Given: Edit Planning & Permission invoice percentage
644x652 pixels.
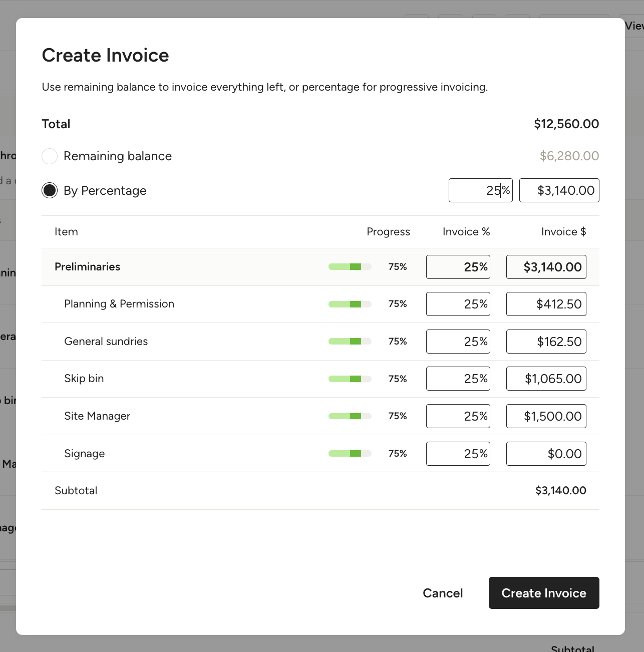Looking at the screenshot, I should pyautogui.click(x=458, y=304).
